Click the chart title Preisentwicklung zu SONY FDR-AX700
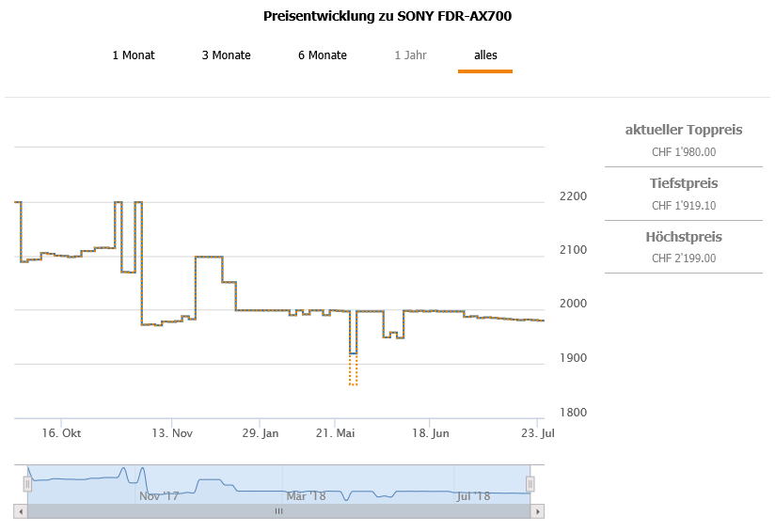Viewport: 775px width, 532px height. tap(387, 16)
